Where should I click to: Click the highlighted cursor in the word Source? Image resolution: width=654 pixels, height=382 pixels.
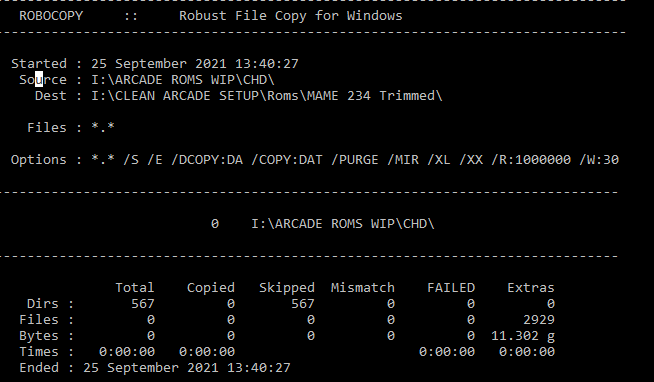point(39,79)
